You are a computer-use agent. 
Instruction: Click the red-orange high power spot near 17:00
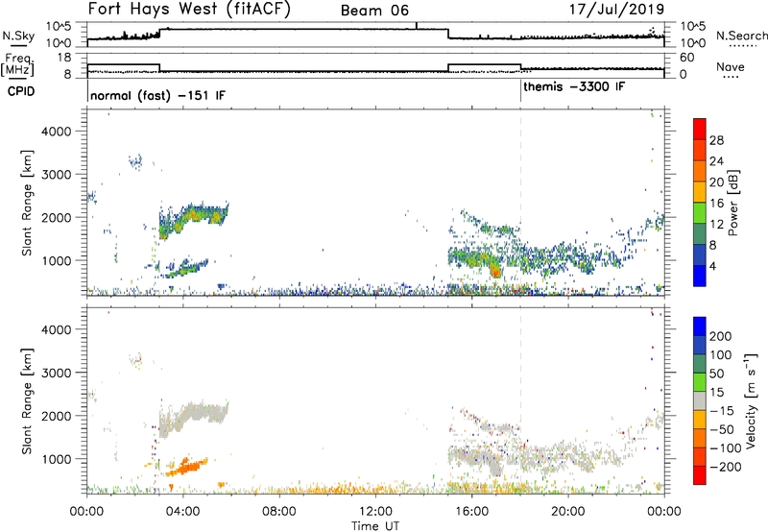[495, 270]
